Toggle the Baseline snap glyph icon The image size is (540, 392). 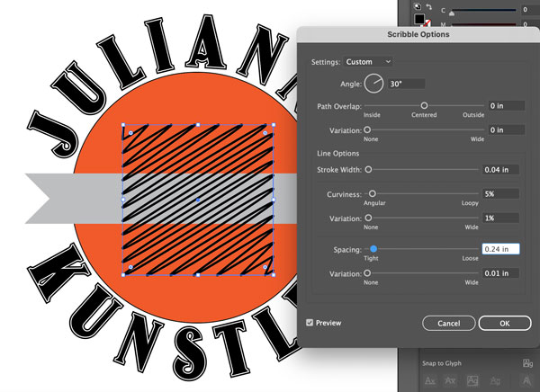point(430,380)
